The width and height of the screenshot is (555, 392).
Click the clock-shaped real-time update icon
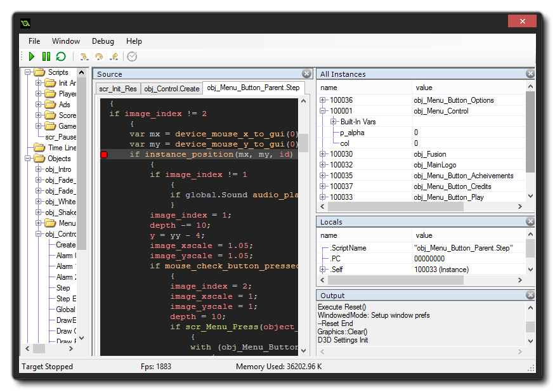tap(132, 57)
